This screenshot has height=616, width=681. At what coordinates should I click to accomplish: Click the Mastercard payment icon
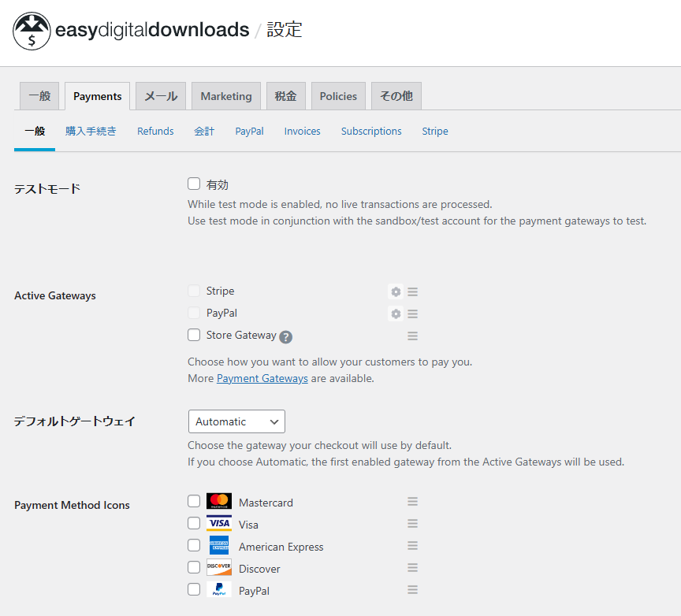pyautogui.click(x=218, y=501)
